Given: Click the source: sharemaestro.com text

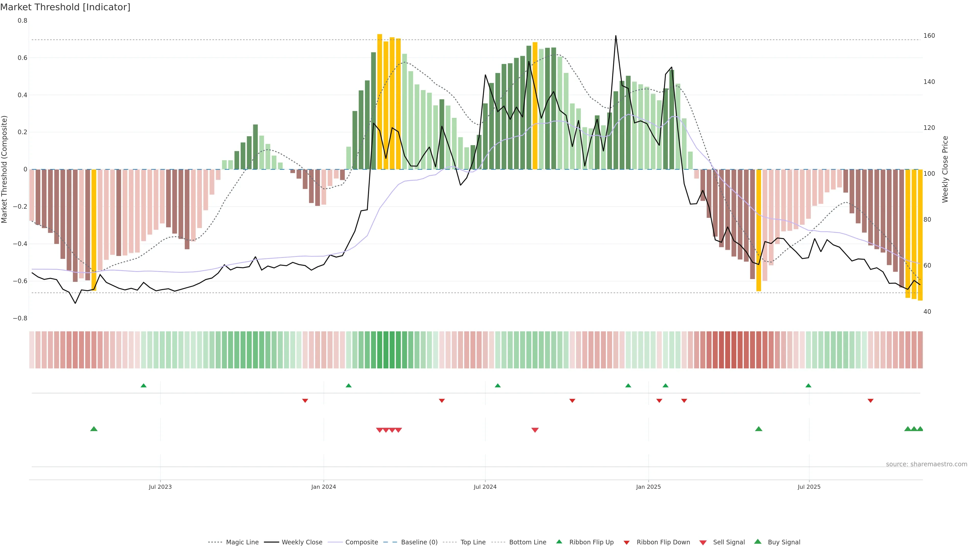Looking at the screenshot, I should click(926, 464).
